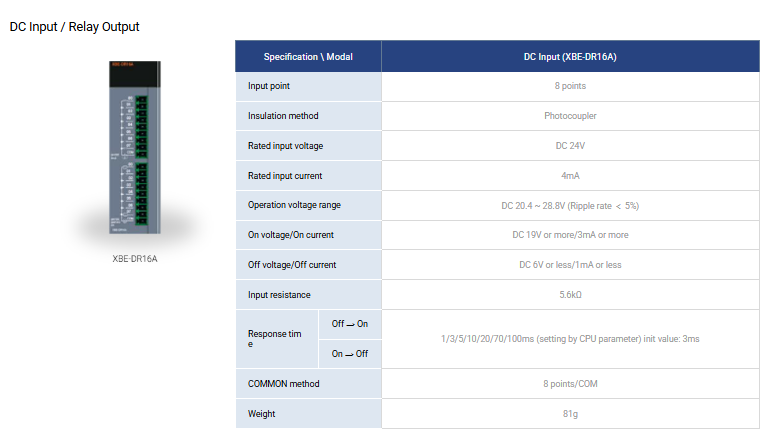Screen dimensions: 774x439
Task: Click the 8 points value cell
Action: point(570,86)
